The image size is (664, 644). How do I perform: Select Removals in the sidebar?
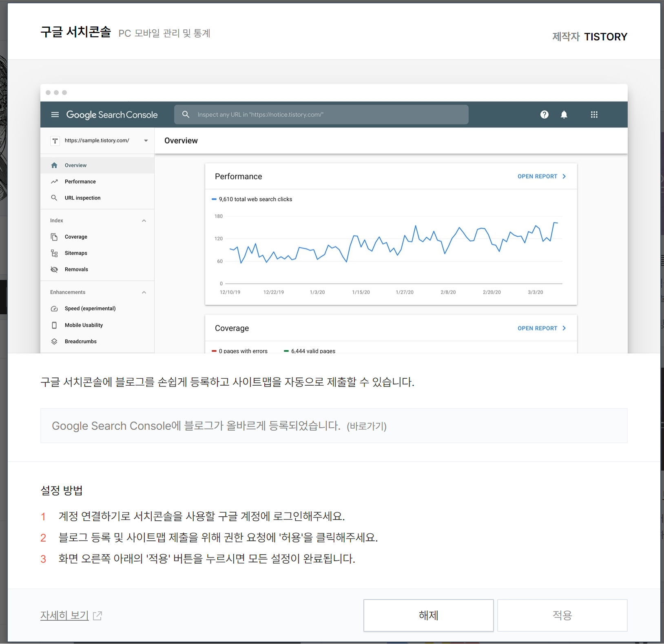pos(97,269)
